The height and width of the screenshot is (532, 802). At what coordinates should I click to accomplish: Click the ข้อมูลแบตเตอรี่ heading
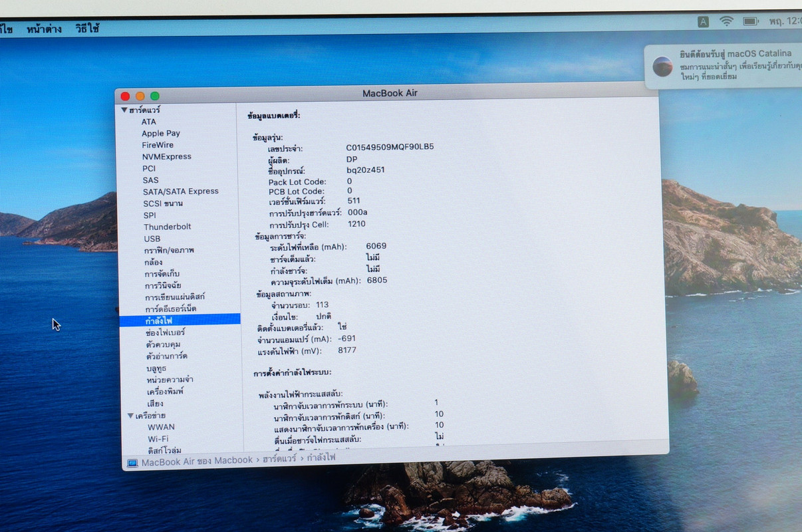pyautogui.click(x=273, y=115)
